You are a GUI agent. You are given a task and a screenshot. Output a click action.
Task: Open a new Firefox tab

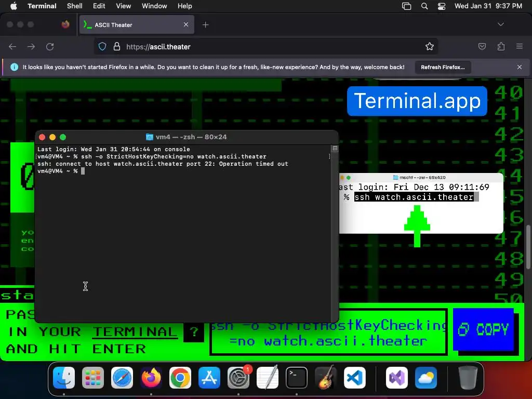(x=205, y=25)
